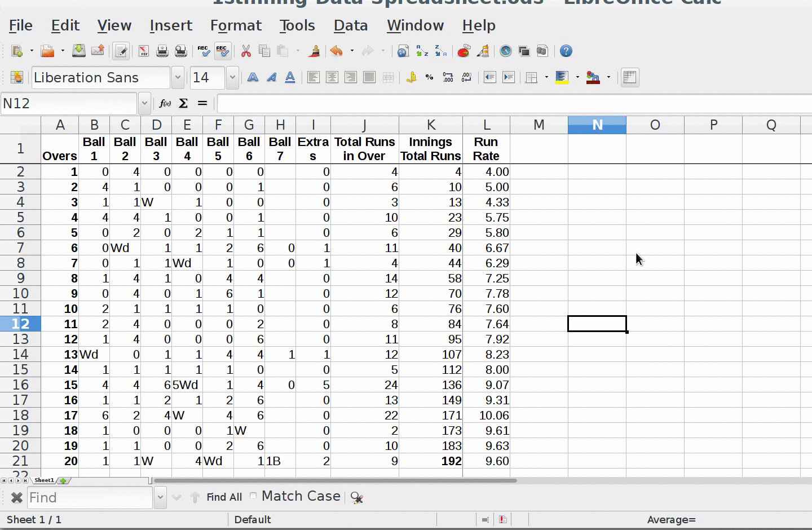Expand the font name dropdown

point(178,78)
